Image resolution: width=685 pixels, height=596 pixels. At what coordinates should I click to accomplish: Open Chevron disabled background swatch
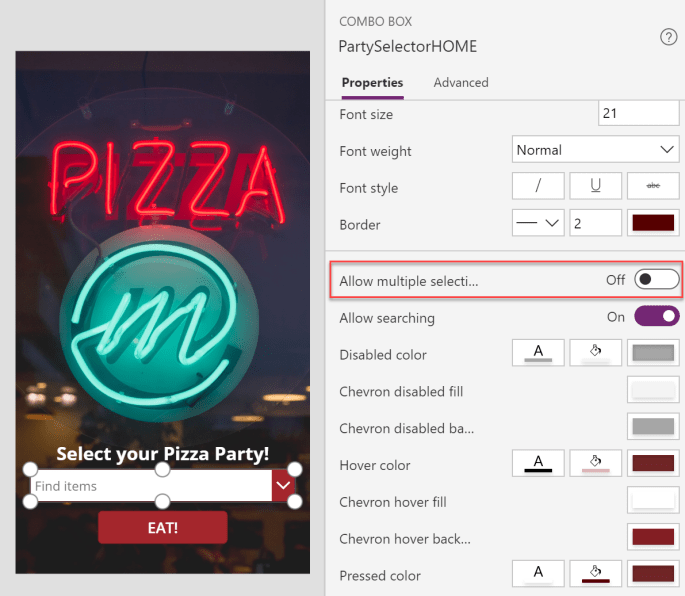tap(653, 426)
